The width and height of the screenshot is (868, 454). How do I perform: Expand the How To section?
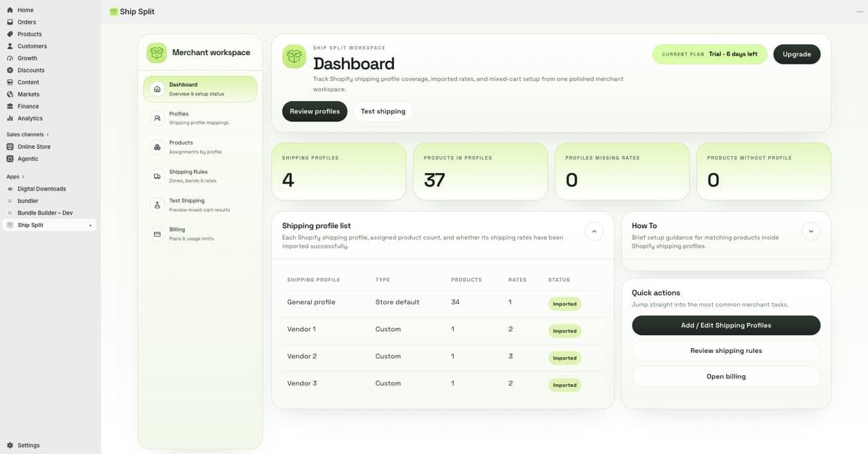[x=811, y=231]
